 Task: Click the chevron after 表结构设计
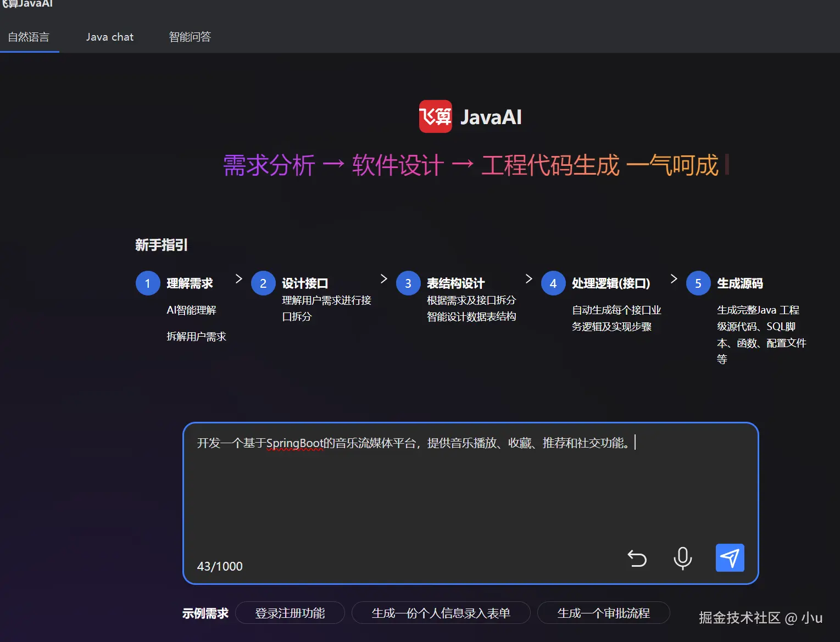(x=529, y=279)
